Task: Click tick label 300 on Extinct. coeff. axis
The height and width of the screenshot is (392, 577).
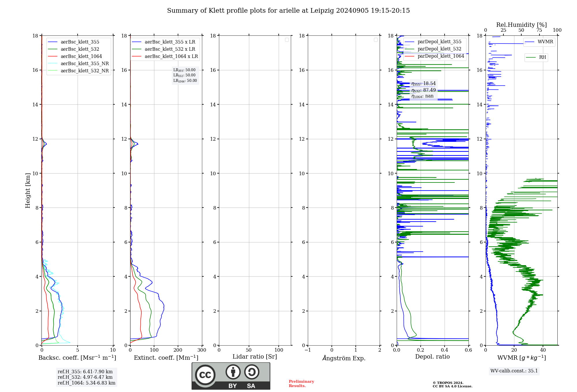Action: [202, 350]
